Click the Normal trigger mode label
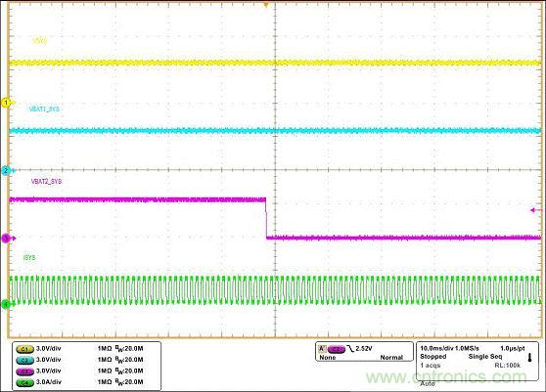This screenshot has height=392, width=546. click(x=391, y=358)
